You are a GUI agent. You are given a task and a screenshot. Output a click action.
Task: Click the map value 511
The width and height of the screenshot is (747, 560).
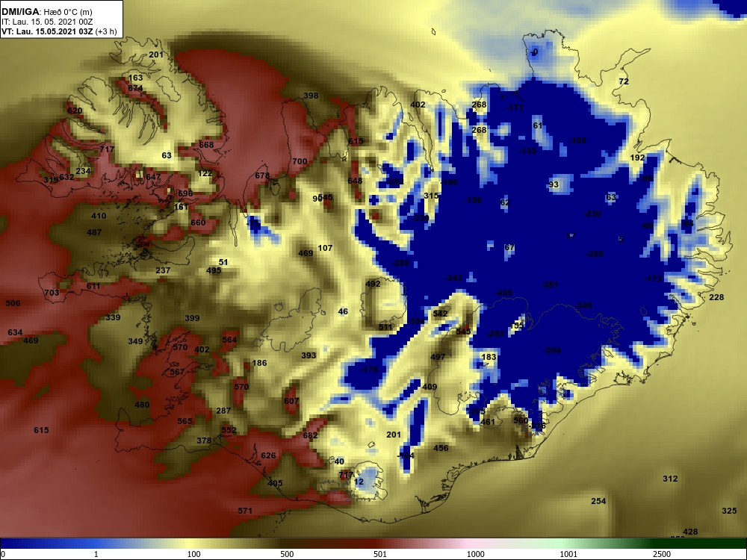tap(386, 327)
